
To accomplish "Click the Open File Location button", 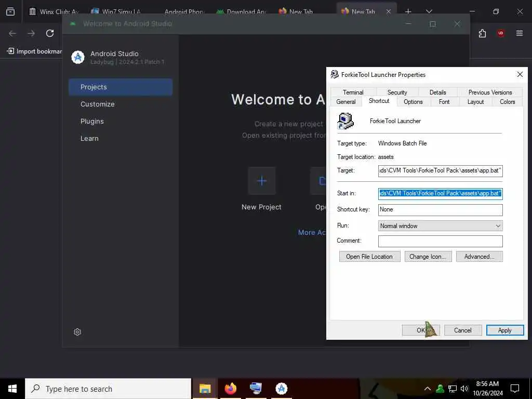I will tap(369, 257).
